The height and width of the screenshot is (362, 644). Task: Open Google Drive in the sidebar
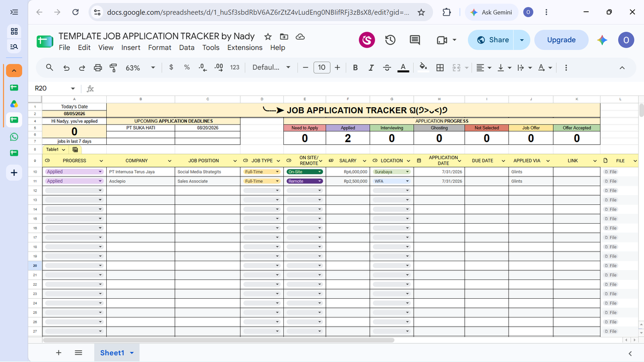(x=14, y=104)
